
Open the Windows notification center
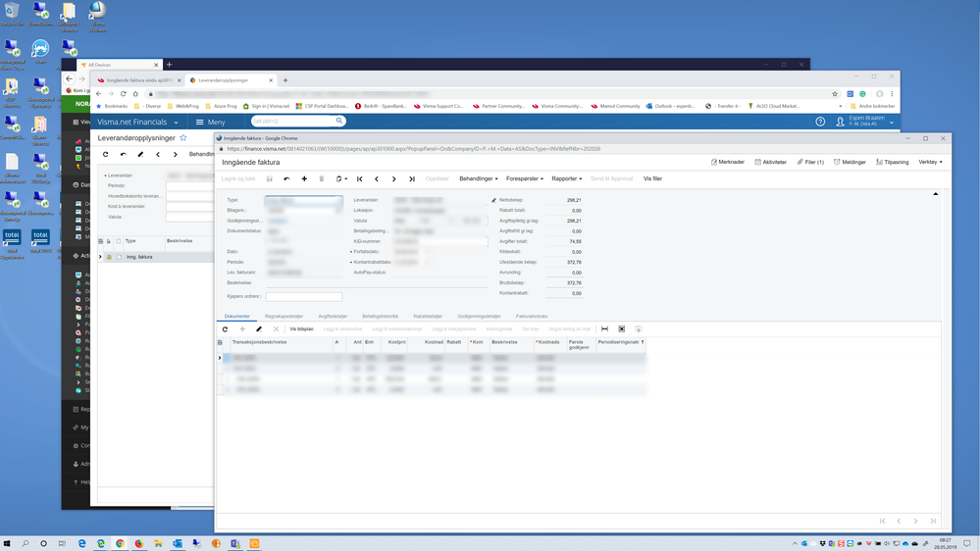pyautogui.click(x=967, y=543)
